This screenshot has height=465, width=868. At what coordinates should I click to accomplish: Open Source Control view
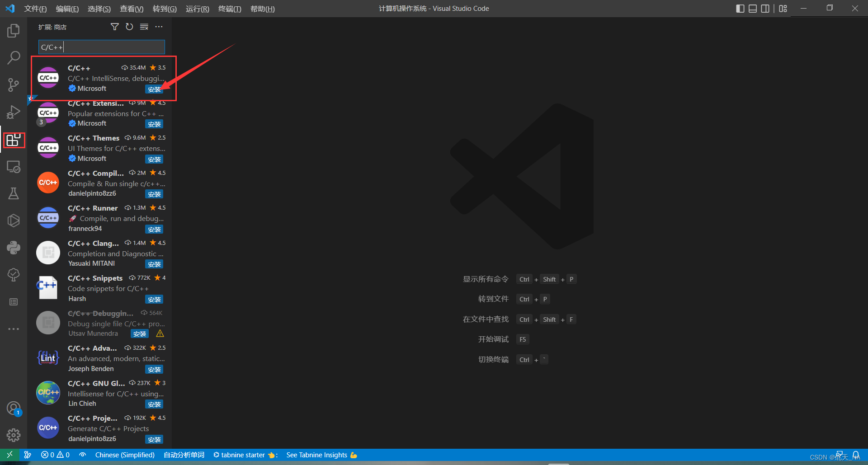14,85
